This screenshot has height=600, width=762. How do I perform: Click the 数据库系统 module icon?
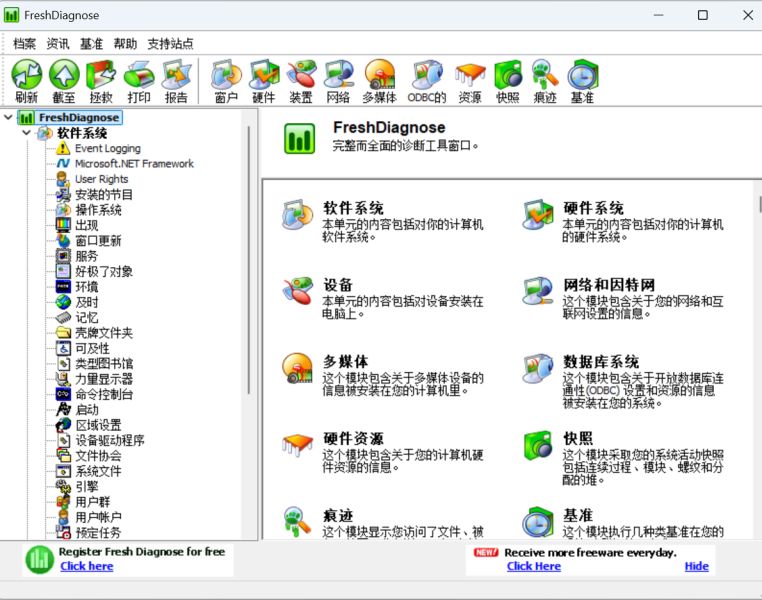click(538, 369)
